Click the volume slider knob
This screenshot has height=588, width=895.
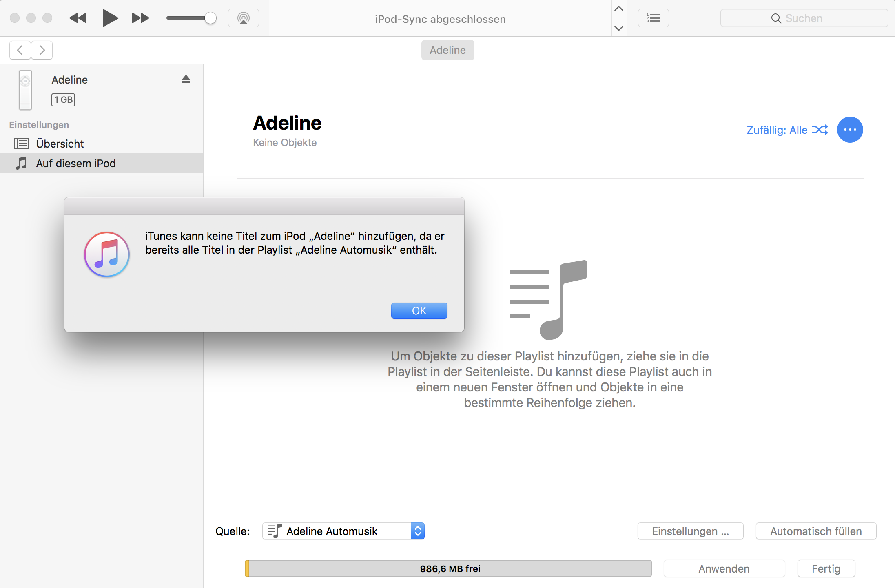tap(210, 18)
